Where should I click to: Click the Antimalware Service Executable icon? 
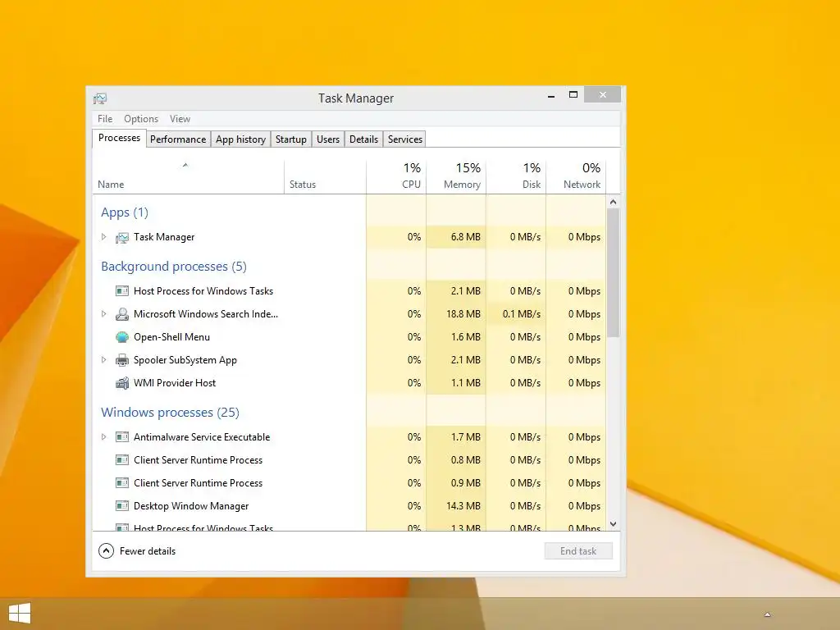(122, 437)
